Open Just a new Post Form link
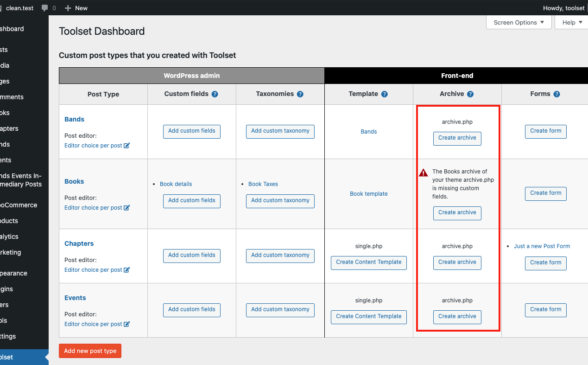 tap(542, 246)
